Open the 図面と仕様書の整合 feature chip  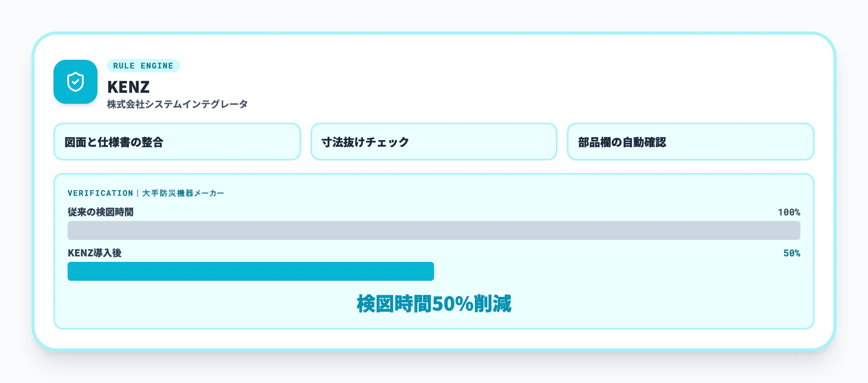(177, 142)
